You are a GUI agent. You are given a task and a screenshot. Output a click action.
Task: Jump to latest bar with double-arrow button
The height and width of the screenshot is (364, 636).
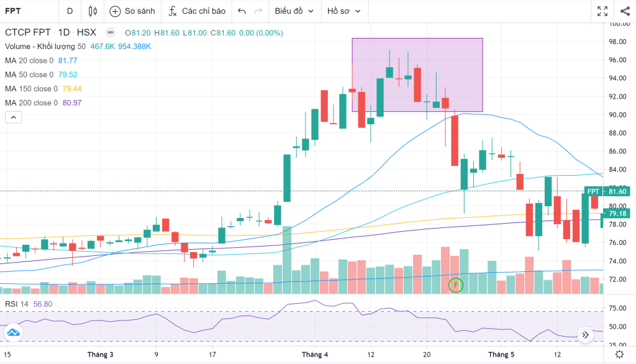(x=585, y=335)
